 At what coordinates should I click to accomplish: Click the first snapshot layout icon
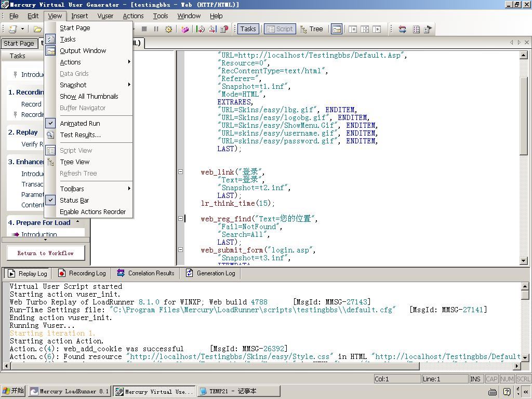[353, 29]
